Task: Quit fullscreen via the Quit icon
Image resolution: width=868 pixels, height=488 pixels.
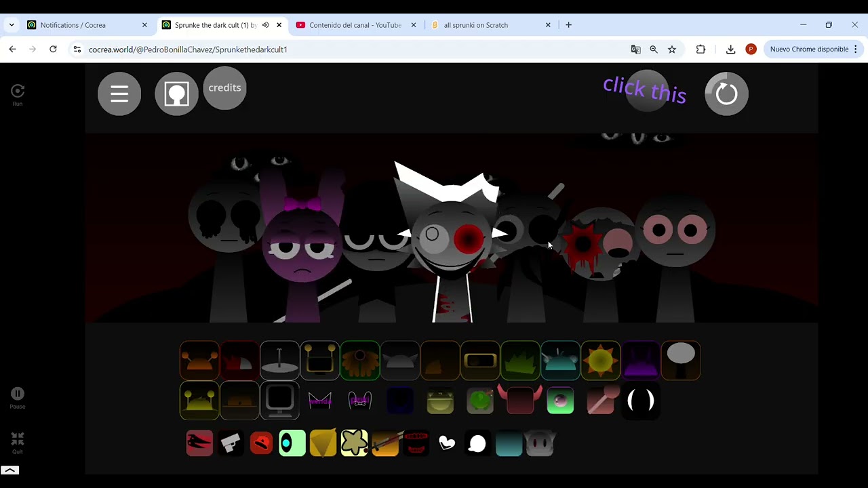Action: 18,443
